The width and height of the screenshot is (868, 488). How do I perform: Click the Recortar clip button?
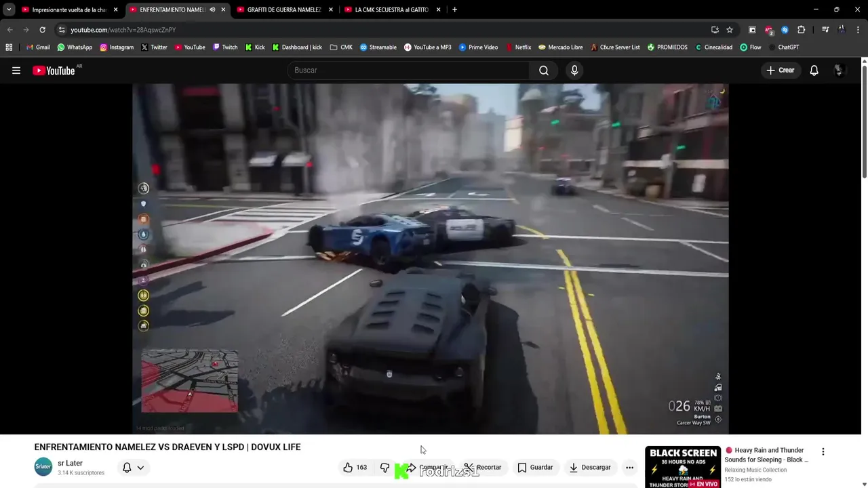[483, 467]
